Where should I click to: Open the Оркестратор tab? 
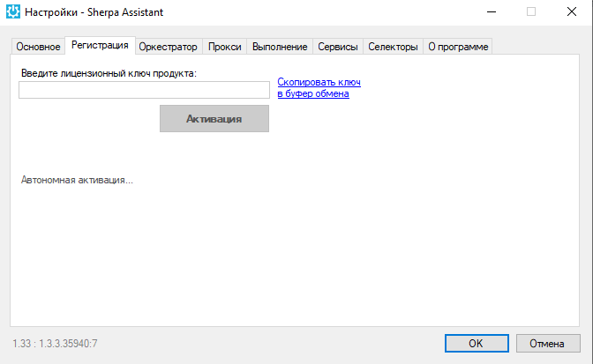(x=168, y=47)
